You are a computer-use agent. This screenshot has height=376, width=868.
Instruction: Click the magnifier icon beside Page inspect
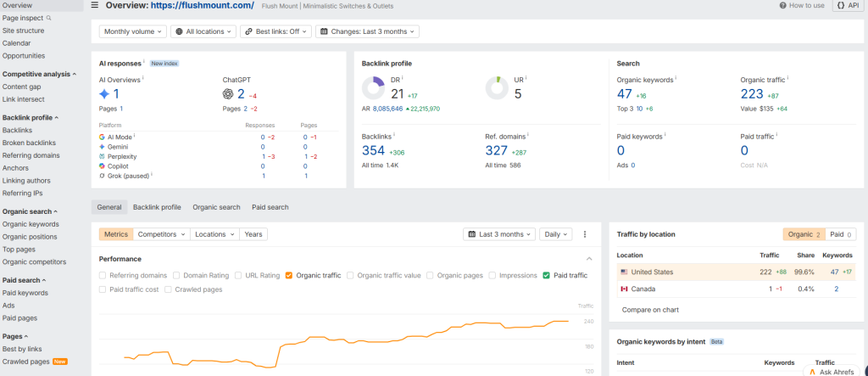[48, 18]
